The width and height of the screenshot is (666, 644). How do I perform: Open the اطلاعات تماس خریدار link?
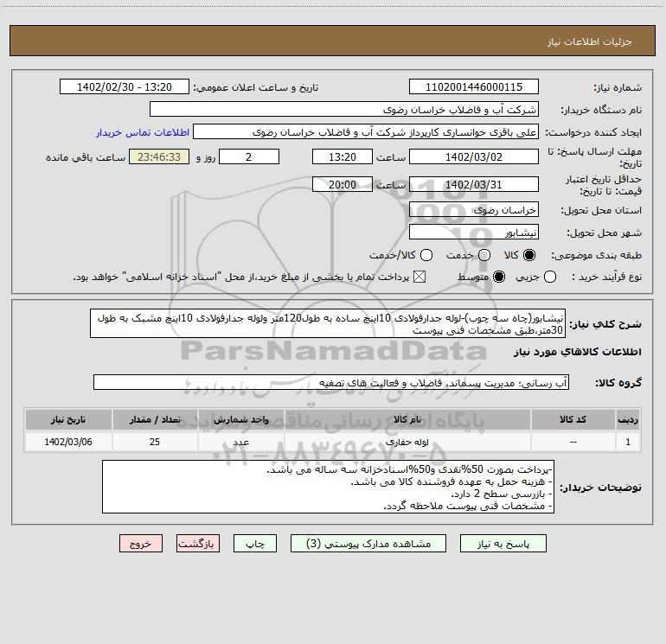coord(143,132)
